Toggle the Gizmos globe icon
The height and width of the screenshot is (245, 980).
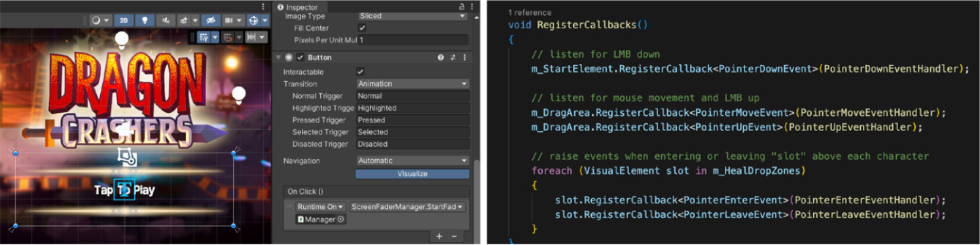[x=253, y=20]
